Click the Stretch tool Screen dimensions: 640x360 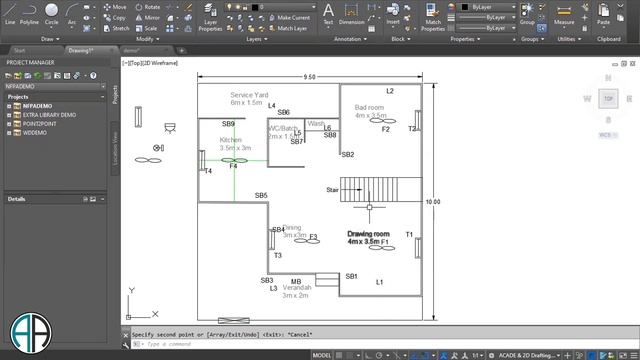(116, 28)
